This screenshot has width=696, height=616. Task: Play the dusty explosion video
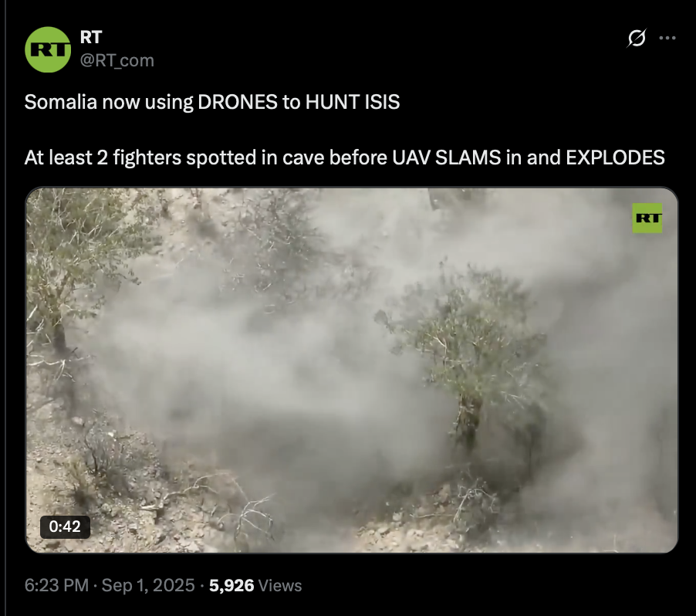tap(352, 370)
